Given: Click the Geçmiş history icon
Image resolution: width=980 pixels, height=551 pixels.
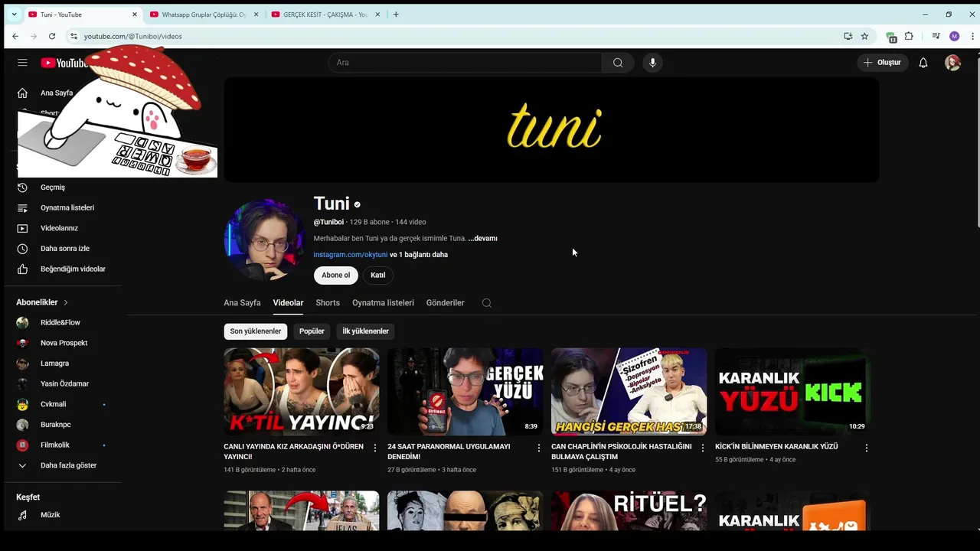Looking at the screenshot, I should [22, 187].
